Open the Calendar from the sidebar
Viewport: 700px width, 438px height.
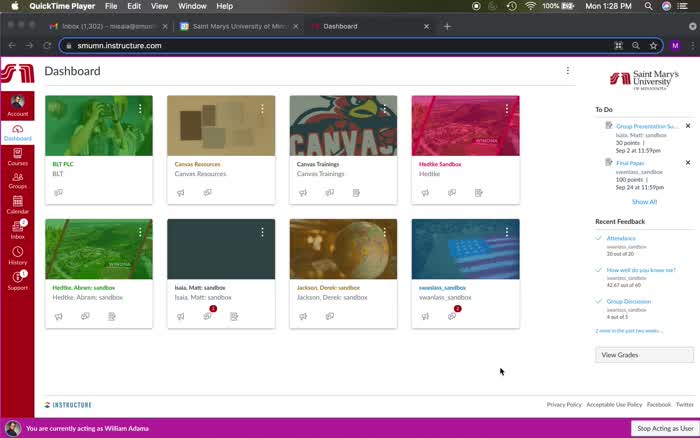pyautogui.click(x=17, y=204)
